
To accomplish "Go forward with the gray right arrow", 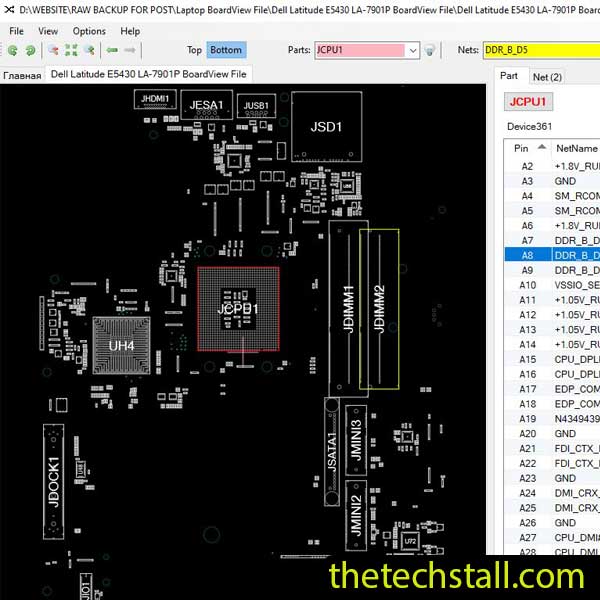I will point(130,50).
